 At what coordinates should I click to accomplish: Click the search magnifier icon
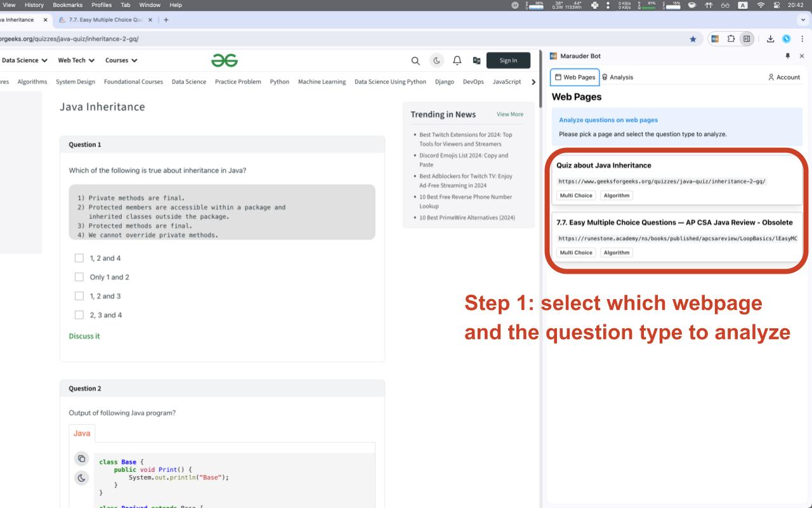tap(416, 61)
